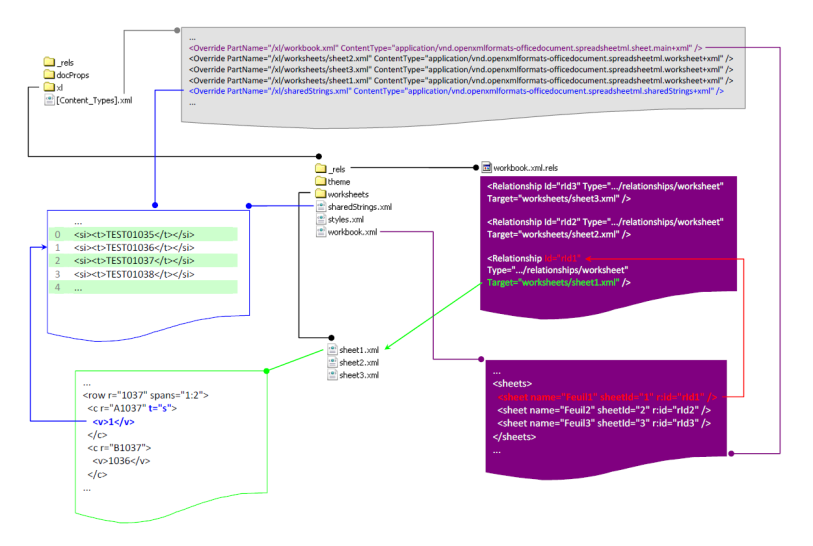The height and width of the screenshot is (546, 813).
Task: Open the worksheets folder icon
Action: [320, 194]
